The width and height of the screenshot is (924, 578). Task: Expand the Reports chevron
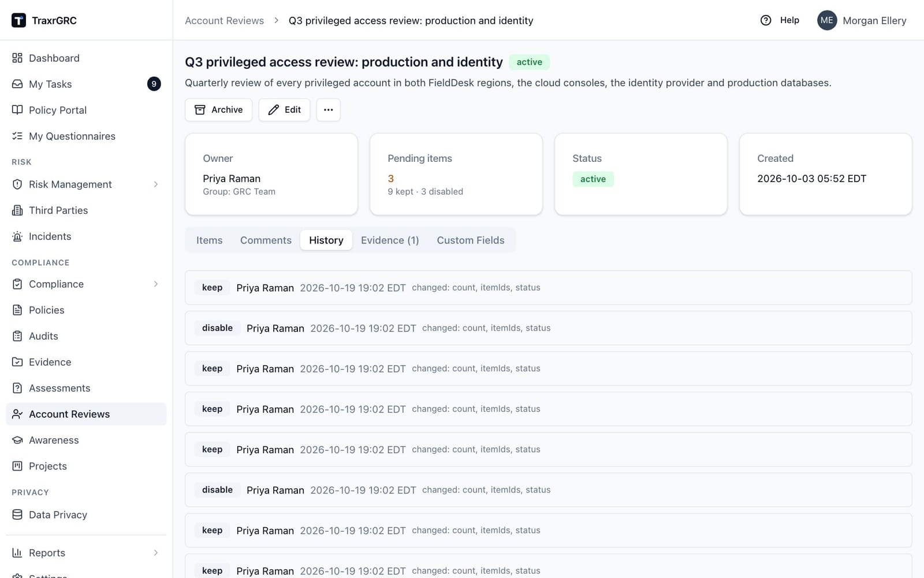coord(156,553)
